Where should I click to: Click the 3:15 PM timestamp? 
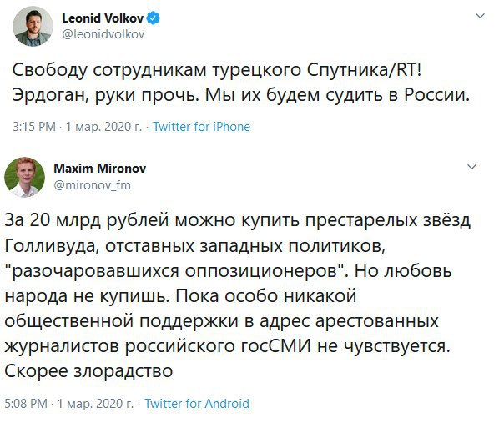pos(34,127)
